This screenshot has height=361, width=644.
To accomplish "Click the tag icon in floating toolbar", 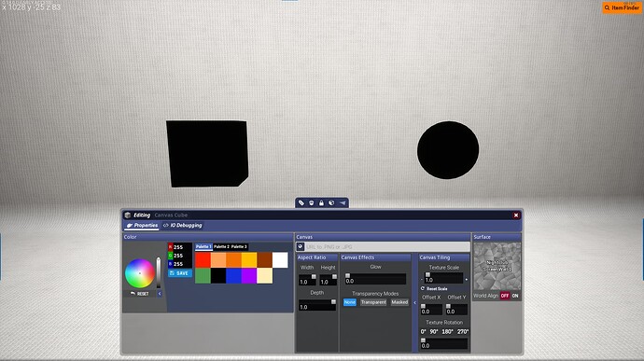I will click(301, 202).
